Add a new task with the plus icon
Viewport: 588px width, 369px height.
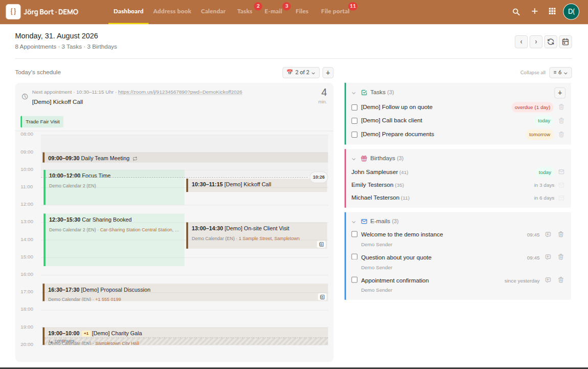pos(559,93)
